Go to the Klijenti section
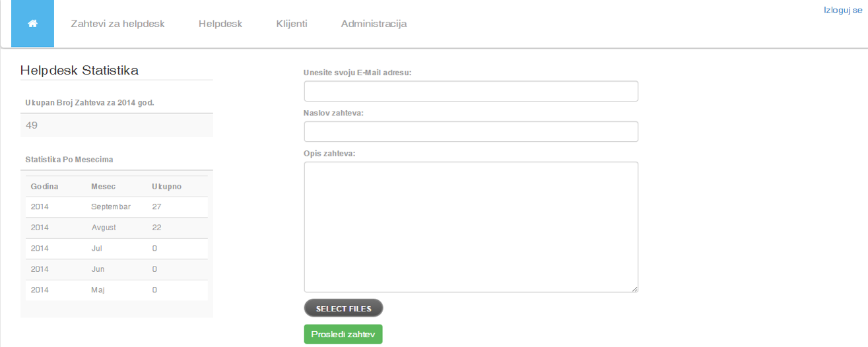 point(292,24)
